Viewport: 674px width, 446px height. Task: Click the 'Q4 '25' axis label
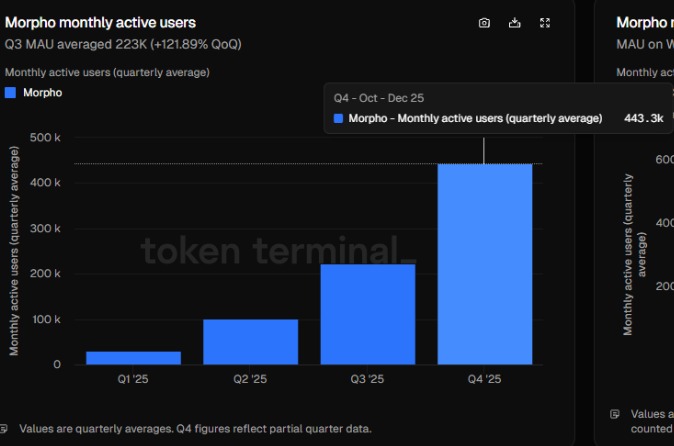point(484,379)
